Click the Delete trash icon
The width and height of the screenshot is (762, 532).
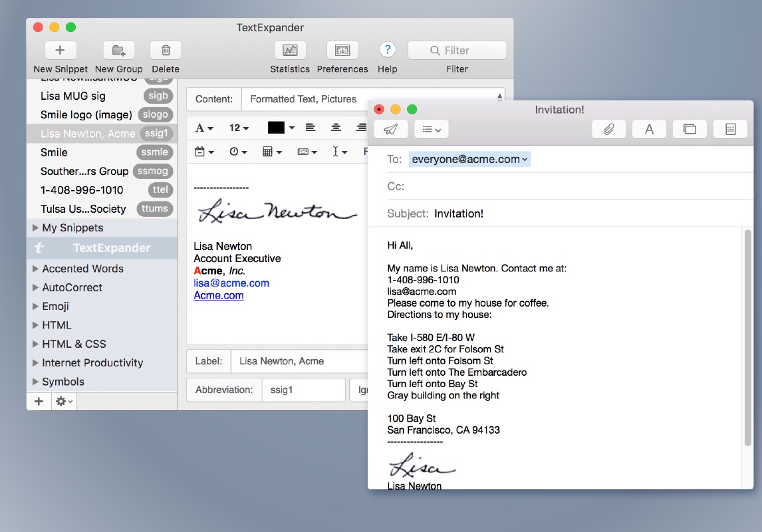tap(166, 51)
